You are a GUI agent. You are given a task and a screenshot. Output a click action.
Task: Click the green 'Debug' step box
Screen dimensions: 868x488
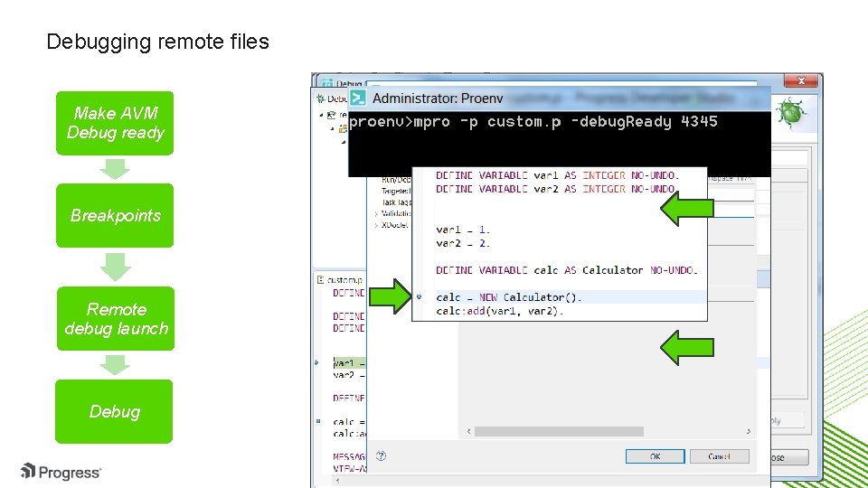[114, 411]
